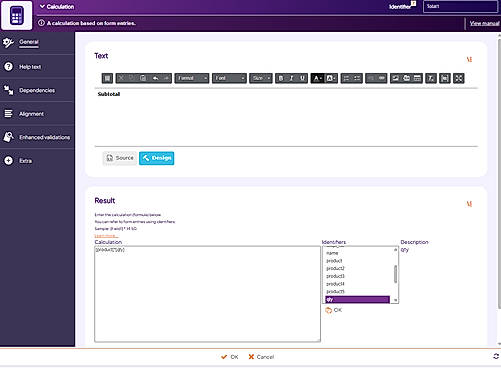Open the Dependencies section
This screenshot has width=501, height=368.
click(x=37, y=90)
